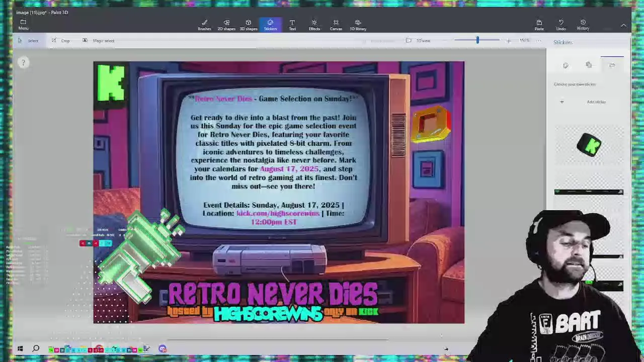This screenshot has width=644, height=362.
Task: Switch to the textures tab in Stickers
Action: [x=589, y=65]
